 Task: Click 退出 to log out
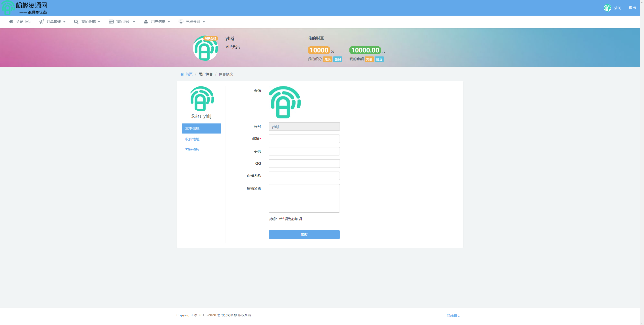coord(632,8)
